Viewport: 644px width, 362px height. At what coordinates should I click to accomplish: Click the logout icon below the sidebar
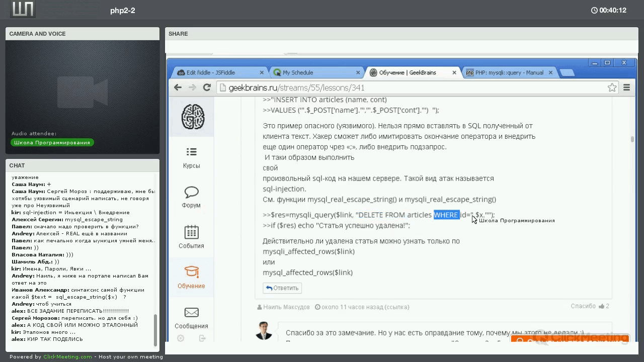pyautogui.click(x=202, y=338)
